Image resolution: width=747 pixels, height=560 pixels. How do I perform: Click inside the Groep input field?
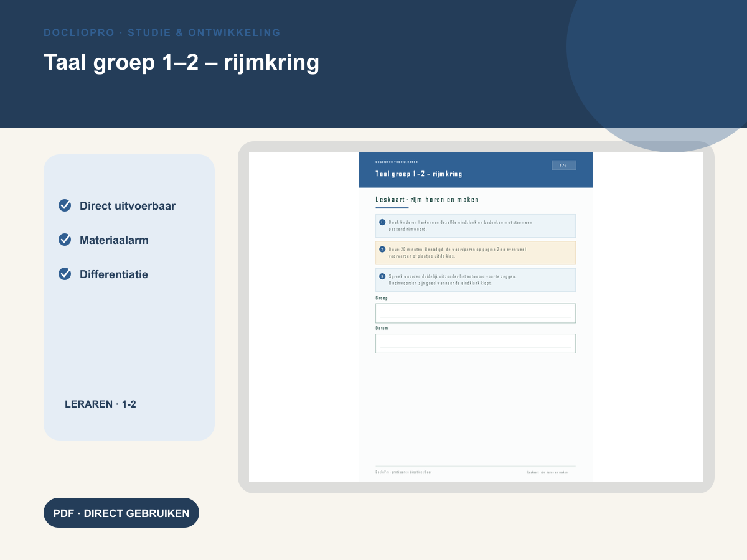(x=476, y=313)
